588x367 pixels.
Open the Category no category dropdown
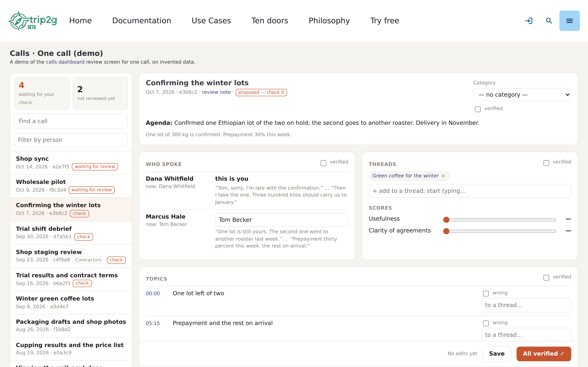pyautogui.click(x=522, y=95)
